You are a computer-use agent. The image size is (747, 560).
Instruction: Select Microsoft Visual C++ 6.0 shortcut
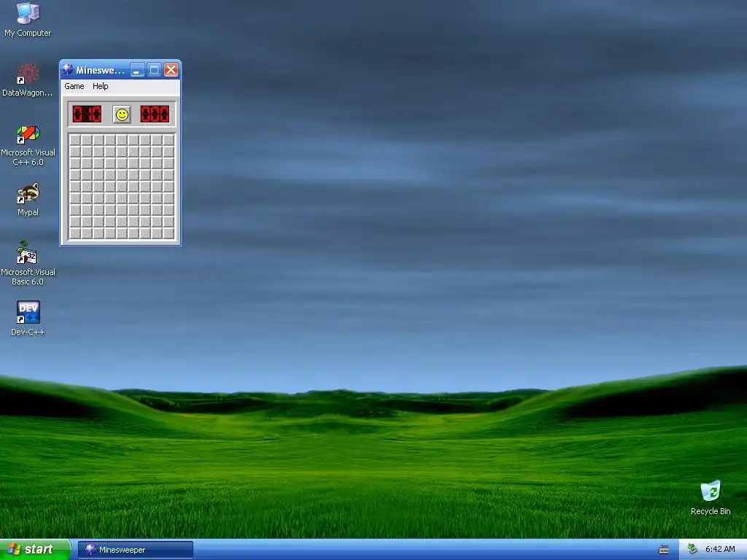(28, 145)
